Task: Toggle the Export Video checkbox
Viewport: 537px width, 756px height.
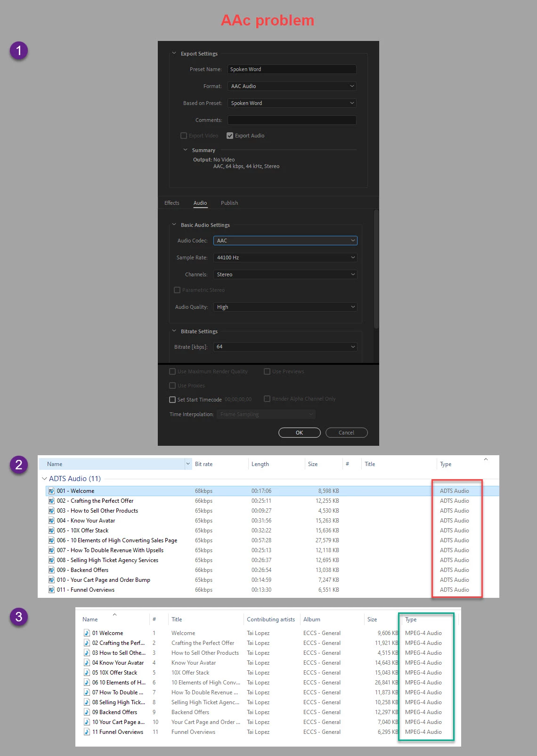Action: click(184, 136)
